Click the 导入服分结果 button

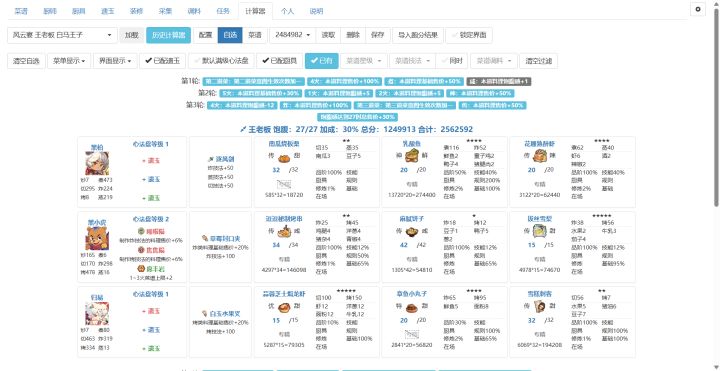pyautogui.click(x=418, y=35)
